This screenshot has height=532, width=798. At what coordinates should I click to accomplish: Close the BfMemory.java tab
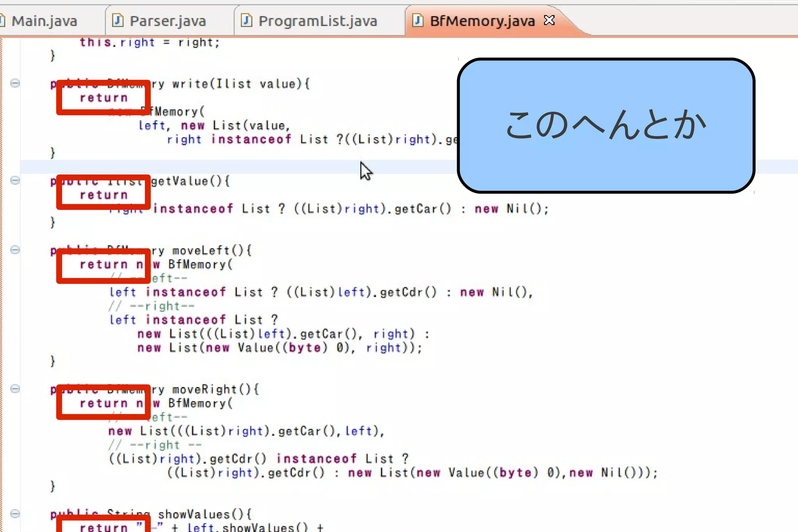(549, 20)
